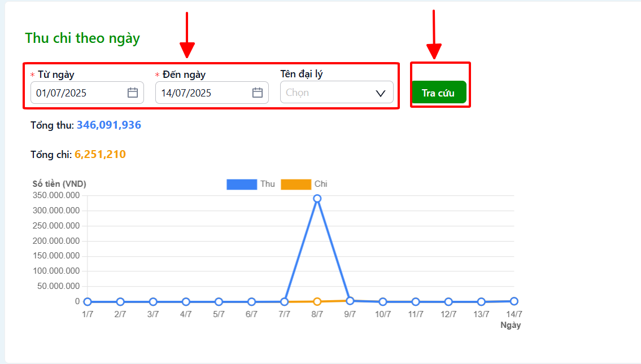Toggle the blue Thu legend swatch
The height and width of the screenshot is (364, 641).
pyautogui.click(x=242, y=184)
